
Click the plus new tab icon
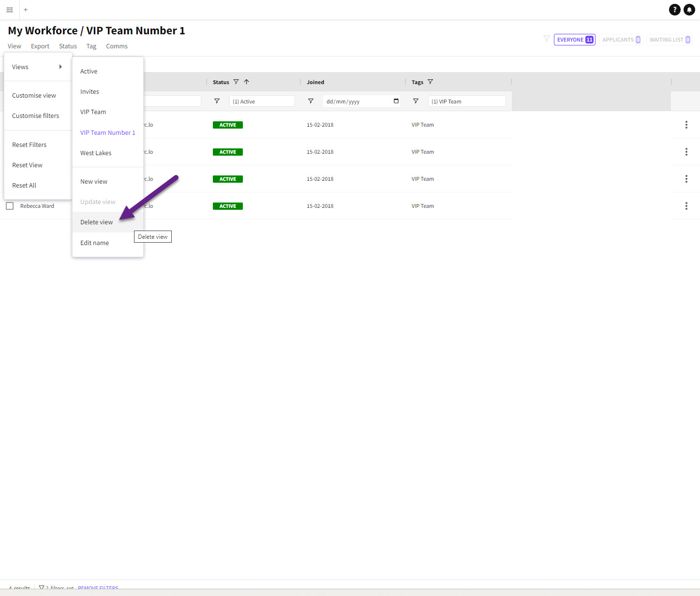[x=26, y=10]
